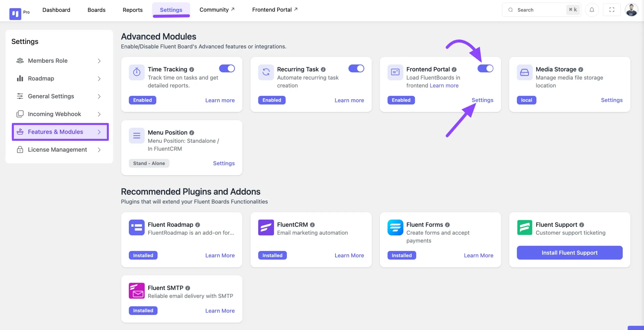Disable the Time Tracking toggle
Image resolution: width=644 pixels, height=330 pixels.
pos(227,68)
